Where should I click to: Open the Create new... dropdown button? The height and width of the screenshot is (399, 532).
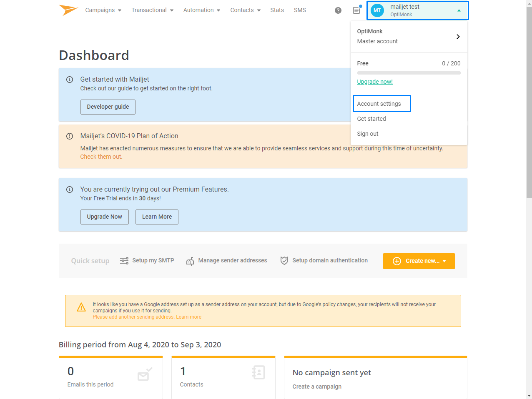[x=419, y=261]
